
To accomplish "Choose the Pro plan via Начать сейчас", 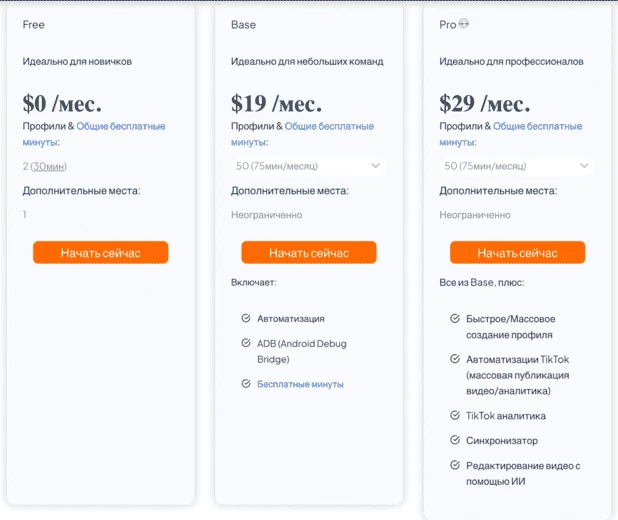I will coord(517,252).
